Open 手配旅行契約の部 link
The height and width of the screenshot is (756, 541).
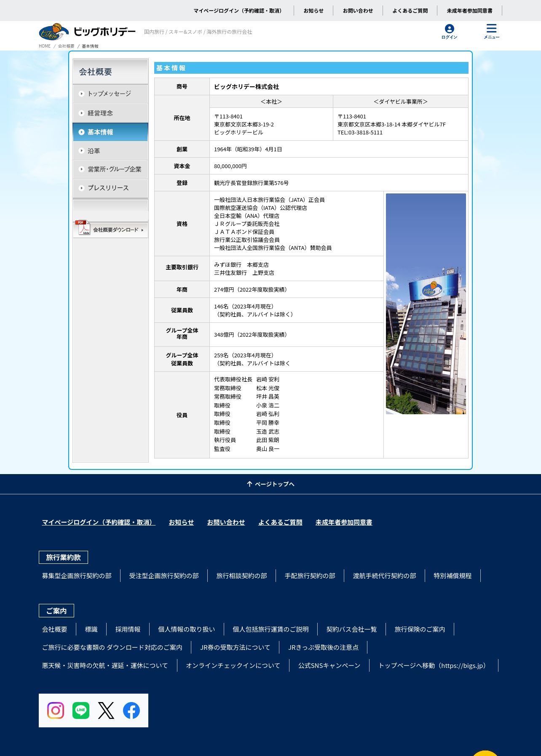pos(310,576)
